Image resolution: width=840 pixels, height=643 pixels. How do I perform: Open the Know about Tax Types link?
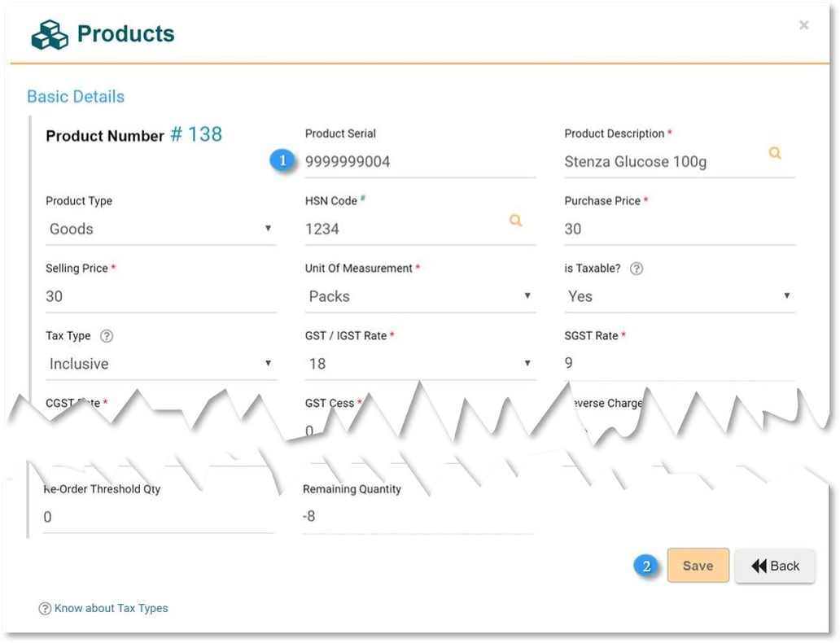coord(112,608)
